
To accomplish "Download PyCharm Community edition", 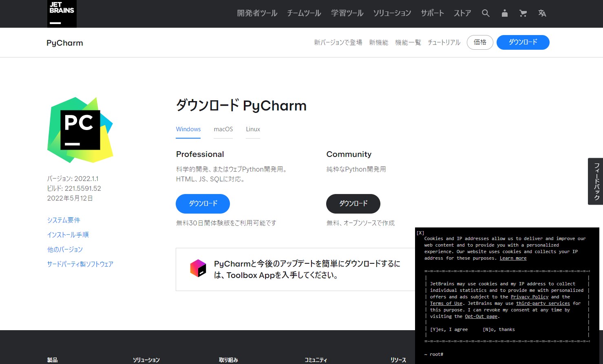I will click(x=353, y=203).
